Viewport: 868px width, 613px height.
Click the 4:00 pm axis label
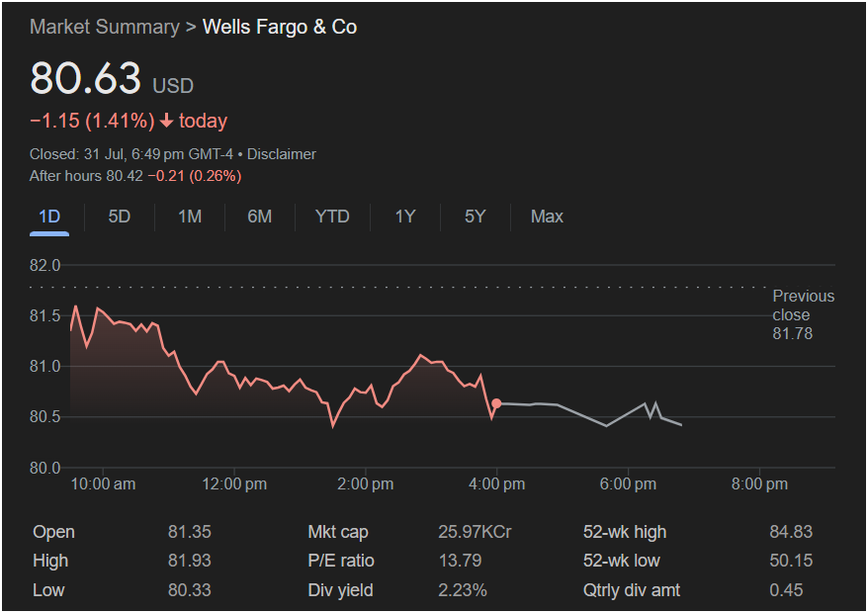pyautogui.click(x=496, y=484)
